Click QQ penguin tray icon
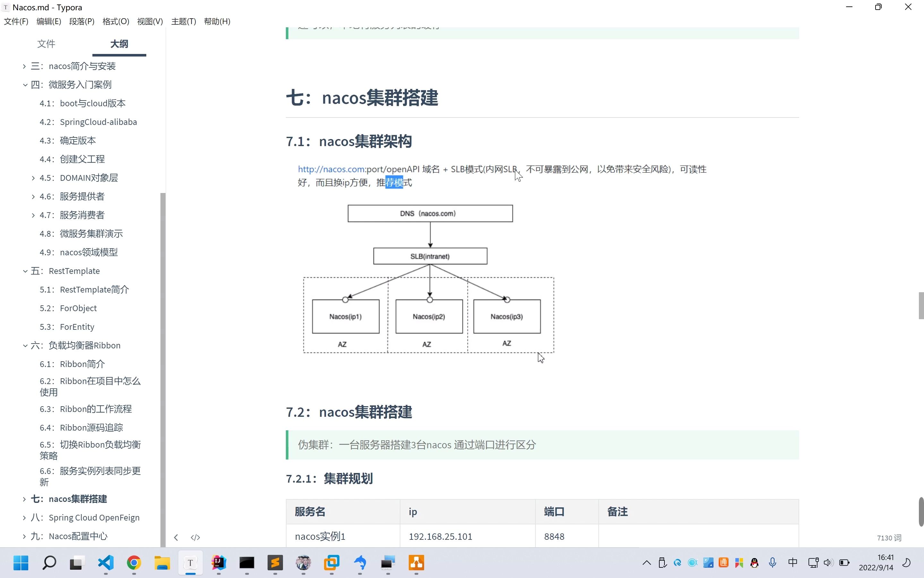 pos(754,562)
